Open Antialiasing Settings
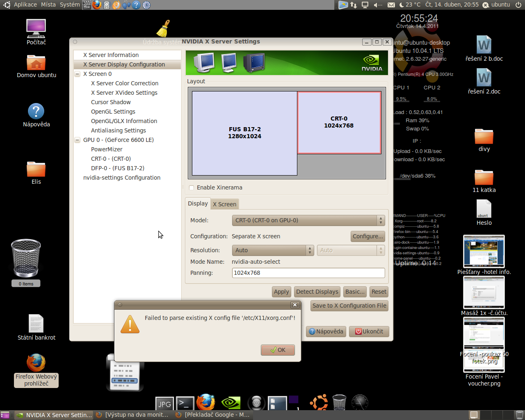The width and height of the screenshot is (525, 420). tap(119, 130)
